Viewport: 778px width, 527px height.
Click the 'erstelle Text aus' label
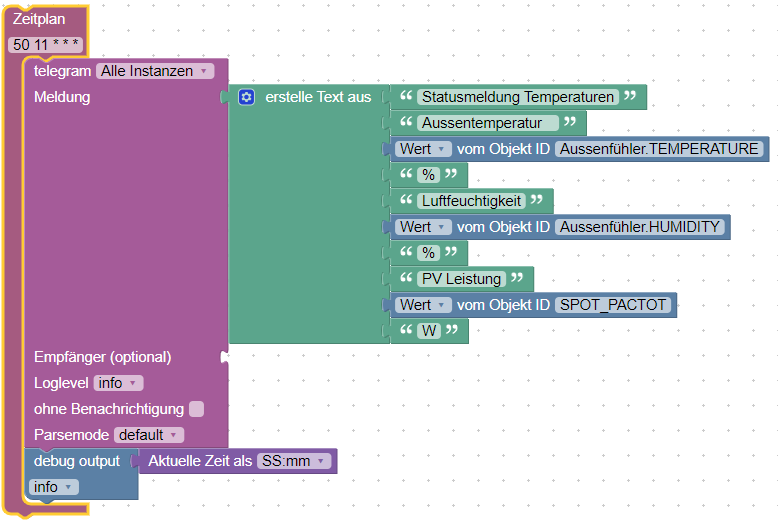[318, 97]
